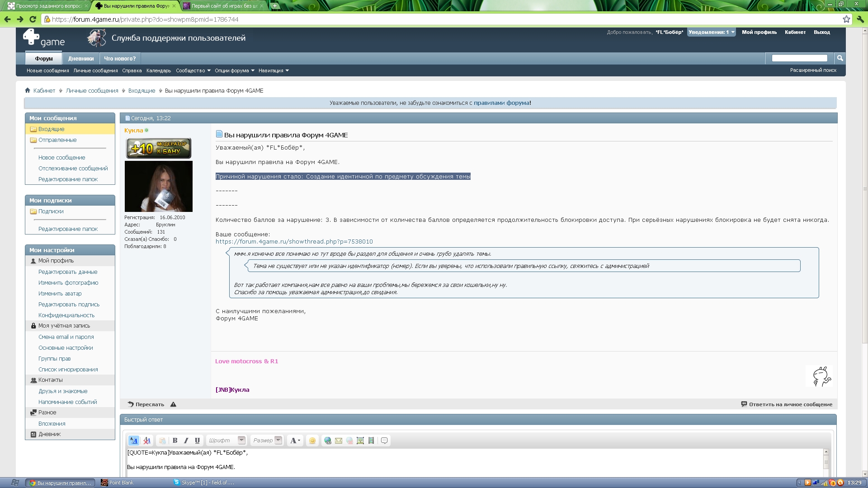Click Ответить на личное сообщение
Image resolution: width=868 pixels, height=488 pixels.
[790, 404]
